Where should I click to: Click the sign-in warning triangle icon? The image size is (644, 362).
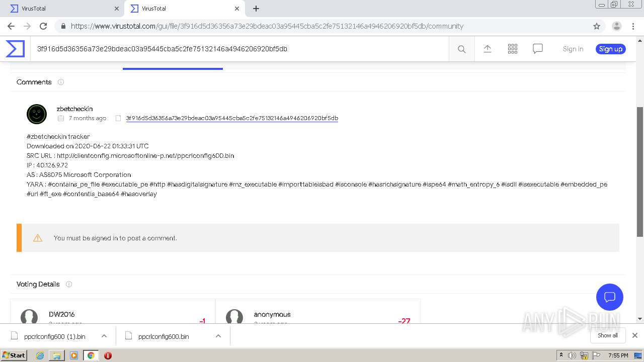[38, 238]
